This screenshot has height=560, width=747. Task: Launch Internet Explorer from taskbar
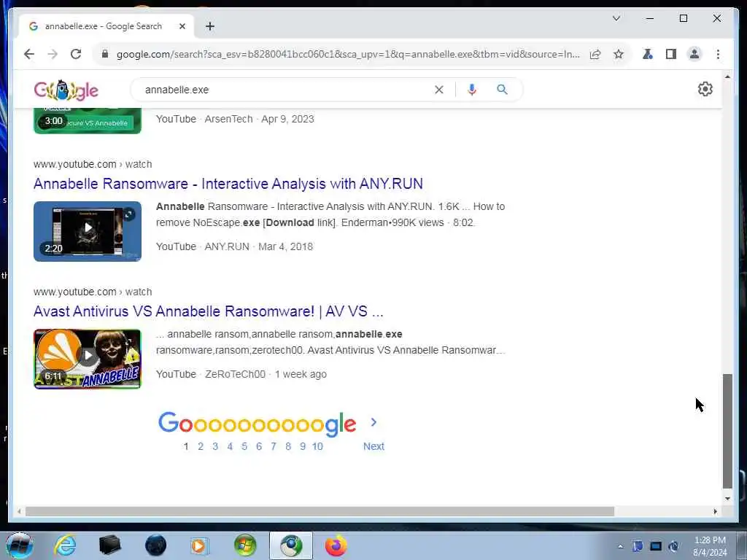(65, 545)
